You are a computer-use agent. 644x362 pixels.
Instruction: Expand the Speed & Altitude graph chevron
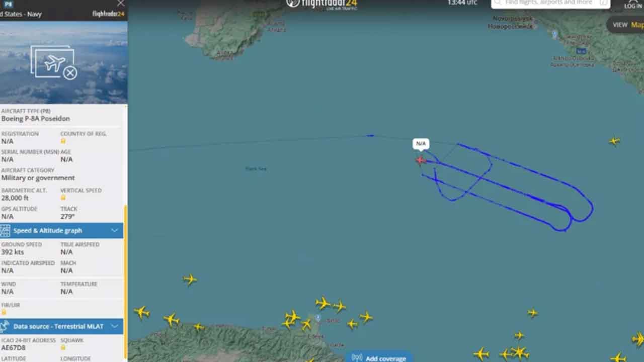(x=115, y=231)
